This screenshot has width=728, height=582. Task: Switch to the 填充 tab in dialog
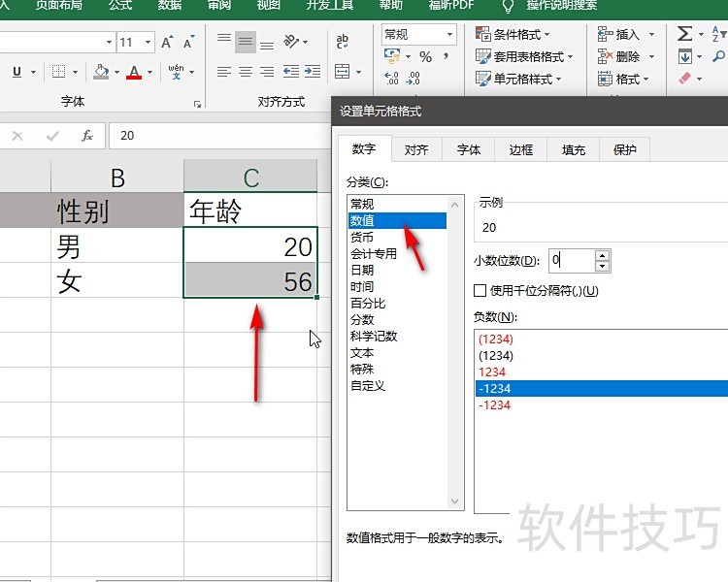click(x=574, y=150)
